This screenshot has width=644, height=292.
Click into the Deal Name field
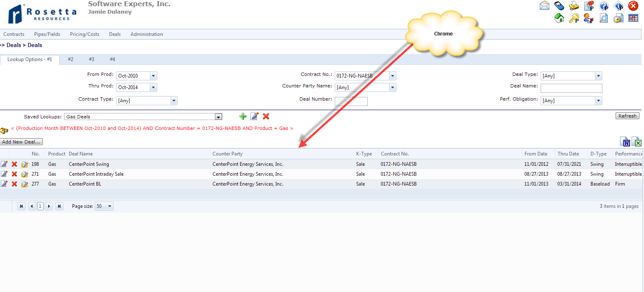click(x=572, y=88)
